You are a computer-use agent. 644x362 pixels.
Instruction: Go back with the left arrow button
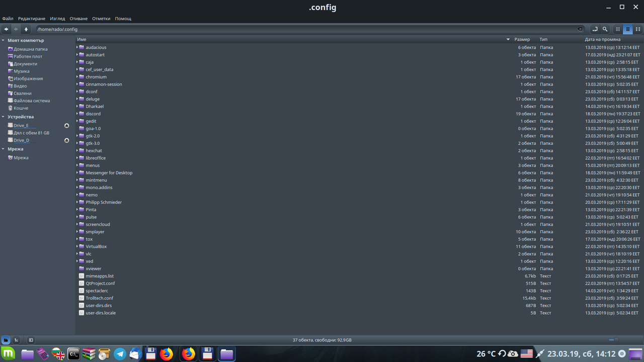(6, 29)
